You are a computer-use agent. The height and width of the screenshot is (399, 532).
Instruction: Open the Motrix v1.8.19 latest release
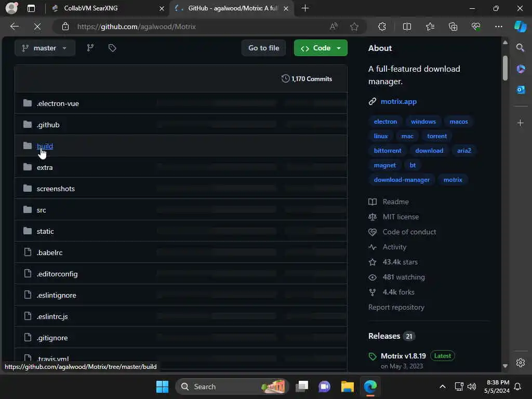pyautogui.click(x=403, y=356)
